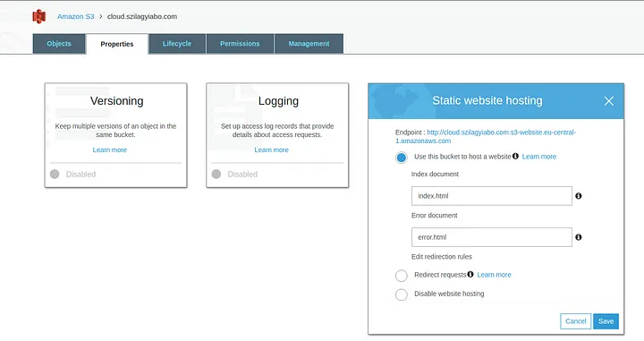Click the 'Index document' label
Image resolution: width=644 pixels, height=341 pixels.
point(435,175)
